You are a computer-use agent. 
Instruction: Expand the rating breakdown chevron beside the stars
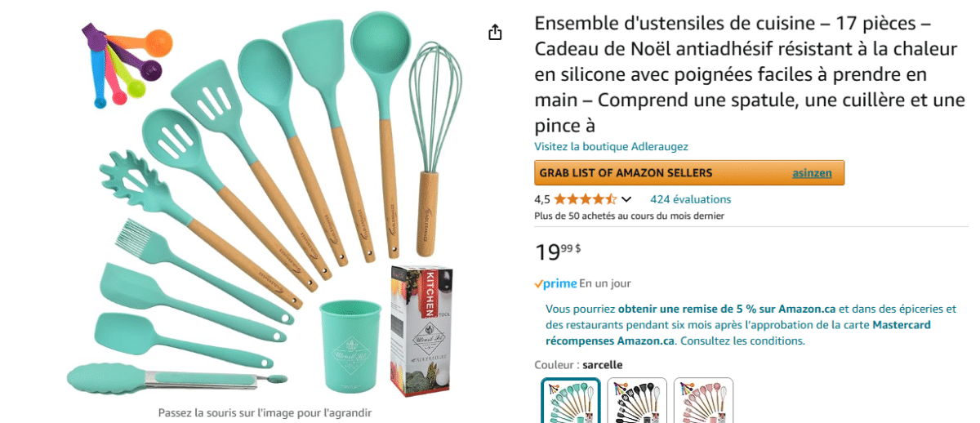click(626, 199)
